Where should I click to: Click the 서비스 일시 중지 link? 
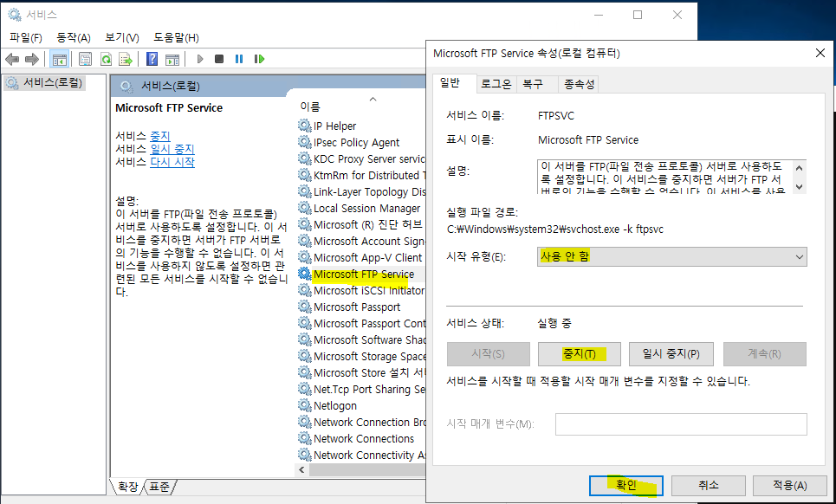click(172, 149)
